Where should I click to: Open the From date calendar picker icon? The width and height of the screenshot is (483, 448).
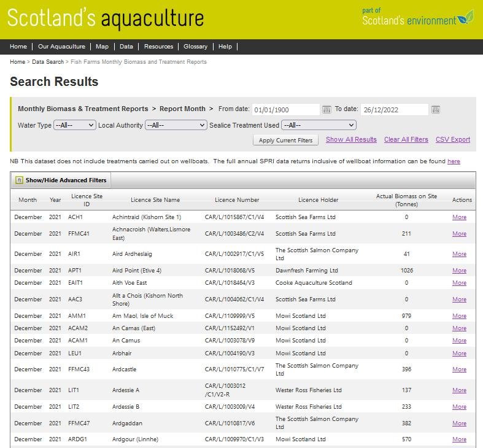tap(327, 110)
